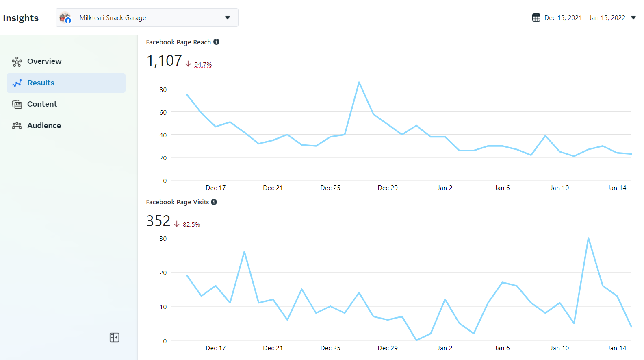Open Audience in the sidebar

tap(66, 126)
